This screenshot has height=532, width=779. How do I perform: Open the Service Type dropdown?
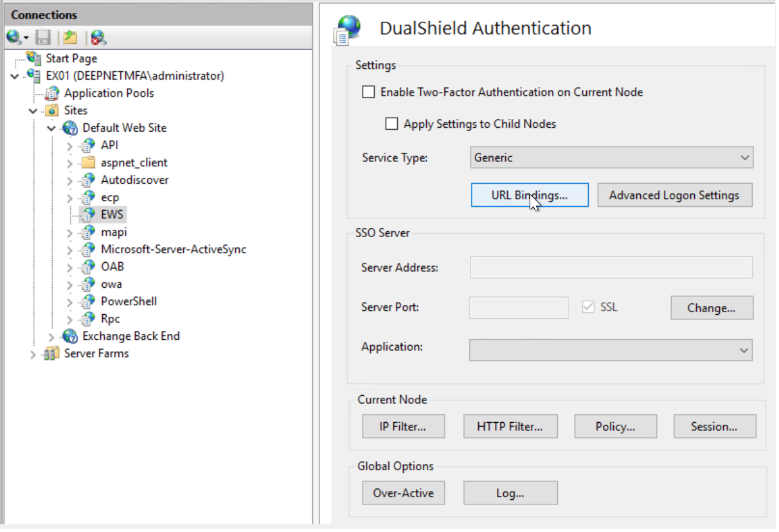[611, 157]
